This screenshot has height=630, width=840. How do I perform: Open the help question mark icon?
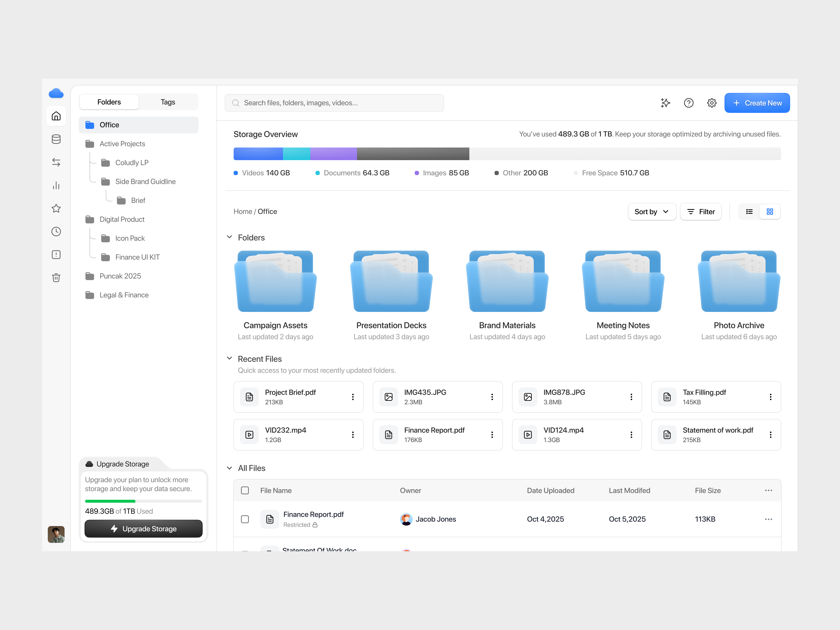coord(688,103)
